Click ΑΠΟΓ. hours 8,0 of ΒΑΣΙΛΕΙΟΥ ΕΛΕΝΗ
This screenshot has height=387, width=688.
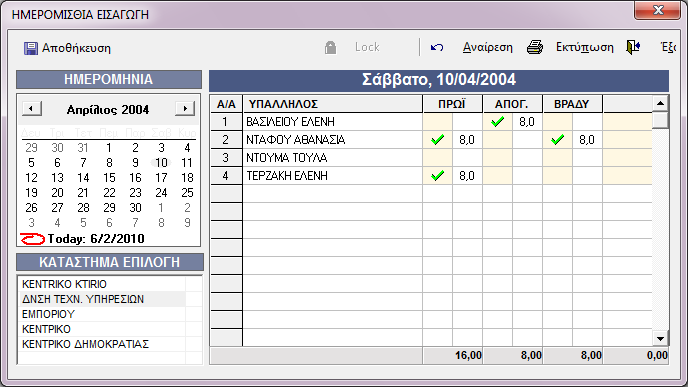pyautogui.click(x=527, y=122)
